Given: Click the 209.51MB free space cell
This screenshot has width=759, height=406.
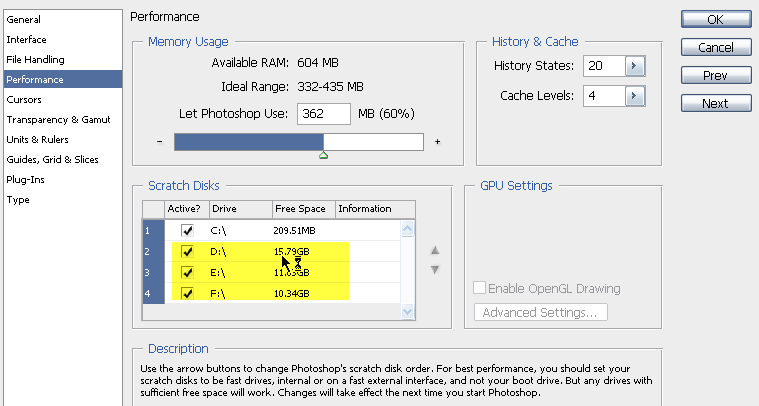Looking at the screenshot, I should pos(294,231).
